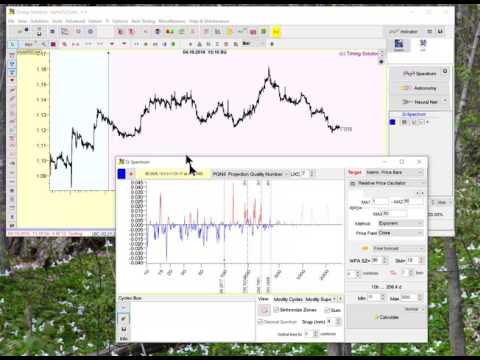Click the pointer tool at left of second toolbar
This screenshot has height=360, width=480.
(x=12, y=44)
